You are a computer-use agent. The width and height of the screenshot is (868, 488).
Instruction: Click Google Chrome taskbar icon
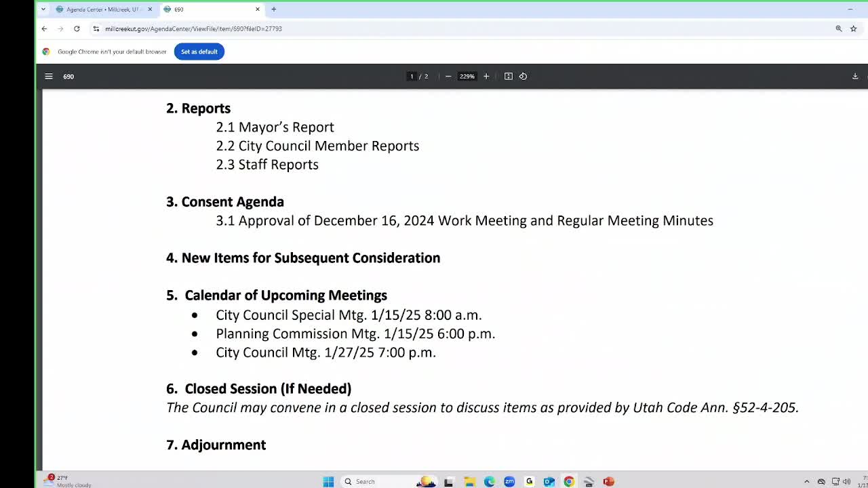coord(569,482)
